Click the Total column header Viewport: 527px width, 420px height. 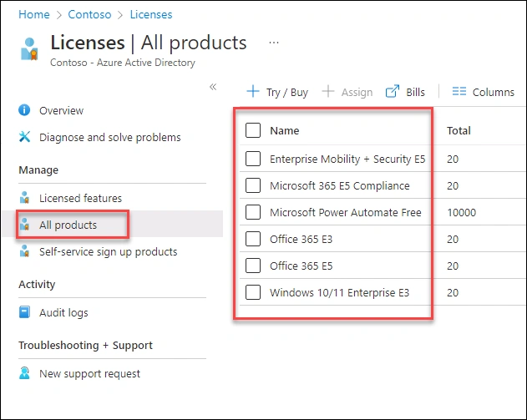459,131
